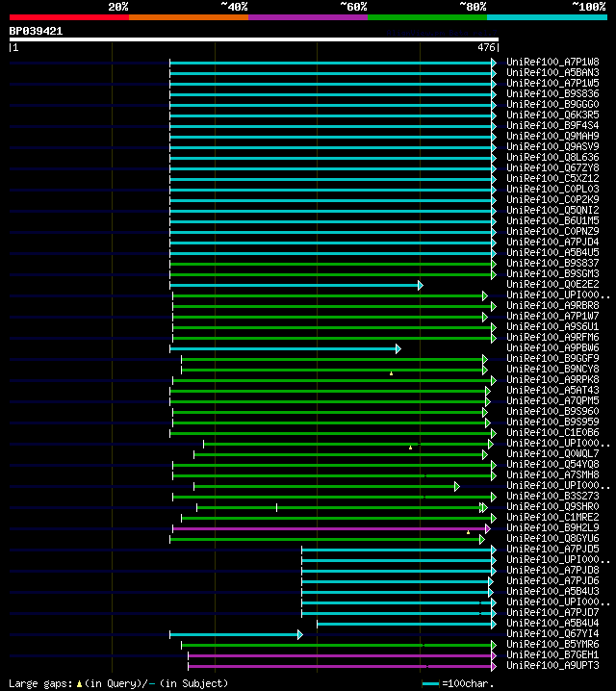Viewport: 616px width, 691px height.
Task: Click the white BP039421 query bar
Action: (254, 39)
